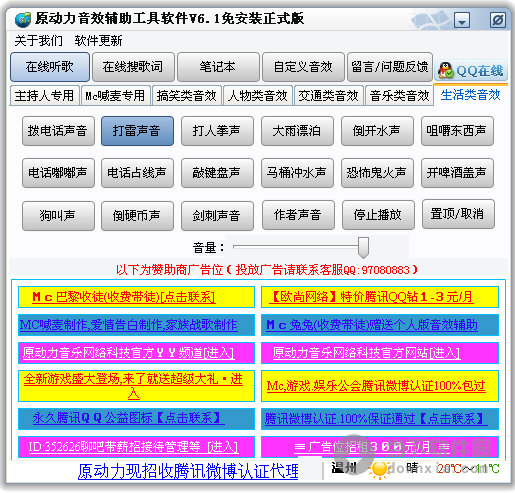The image size is (515, 493).
Task: Play the 狗叫声 sound effect
Action: pyautogui.click(x=58, y=216)
